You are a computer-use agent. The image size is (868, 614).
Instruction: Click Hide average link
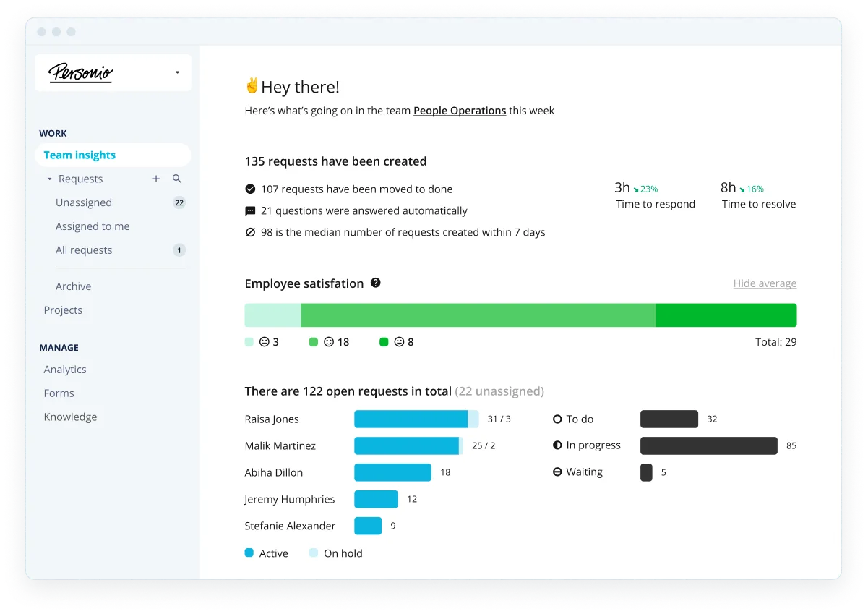765,283
